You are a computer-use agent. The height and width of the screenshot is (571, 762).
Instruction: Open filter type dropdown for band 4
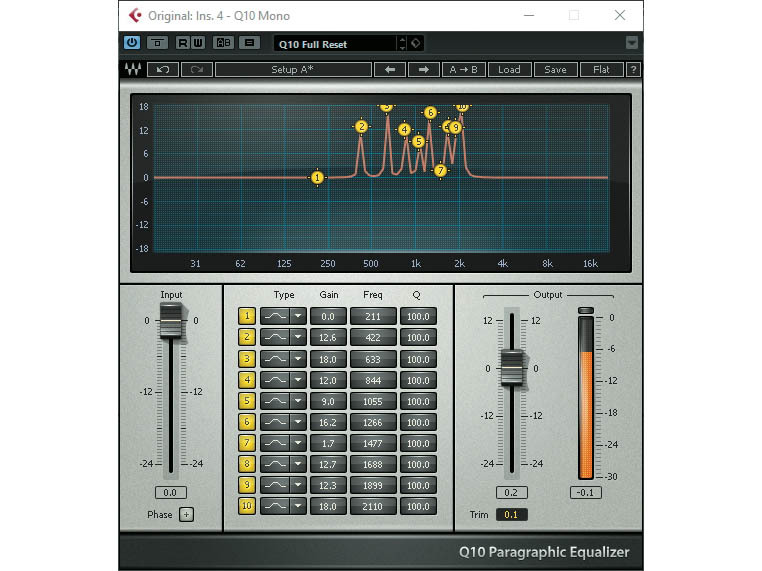(298, 380)
